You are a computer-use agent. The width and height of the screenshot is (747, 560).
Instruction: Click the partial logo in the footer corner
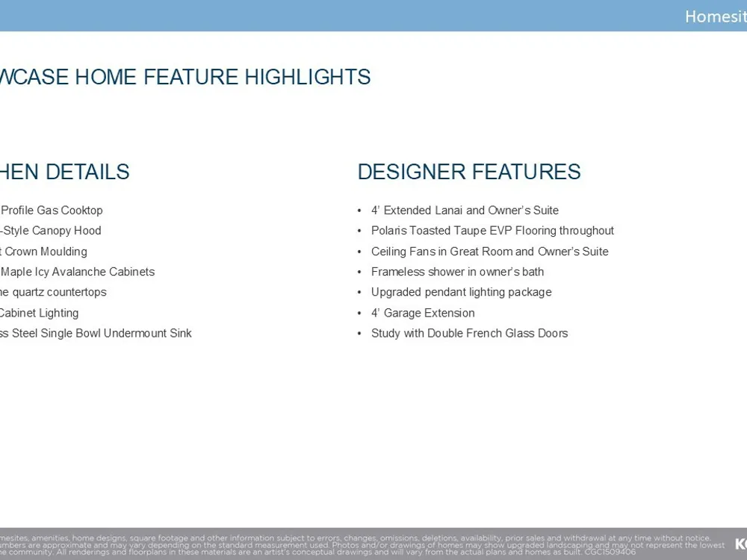[x=740, y=544]
